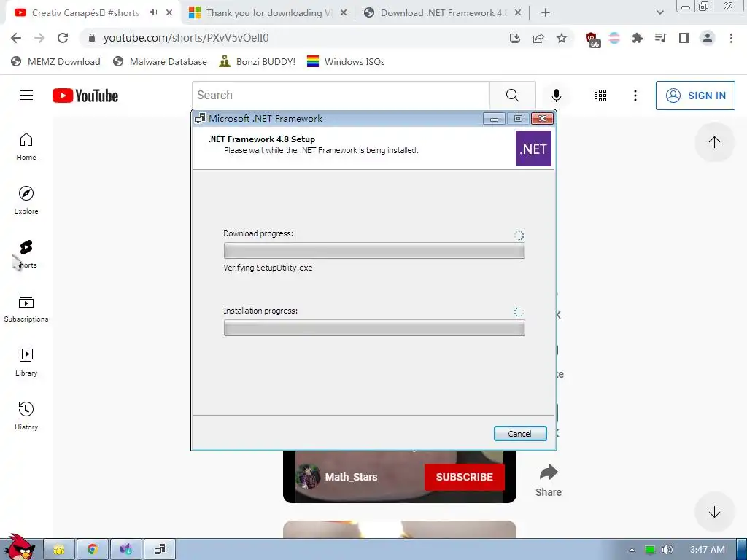Go to the previous short with up arrow
Image resolution: width=747 pixels, height=560 pixels.
(714, 142)
